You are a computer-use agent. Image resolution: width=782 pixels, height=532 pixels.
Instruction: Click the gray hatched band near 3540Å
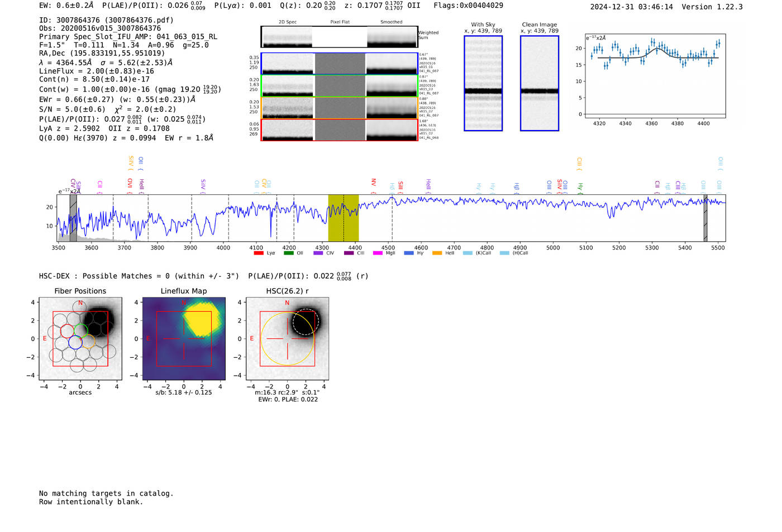tap(73, 218)
